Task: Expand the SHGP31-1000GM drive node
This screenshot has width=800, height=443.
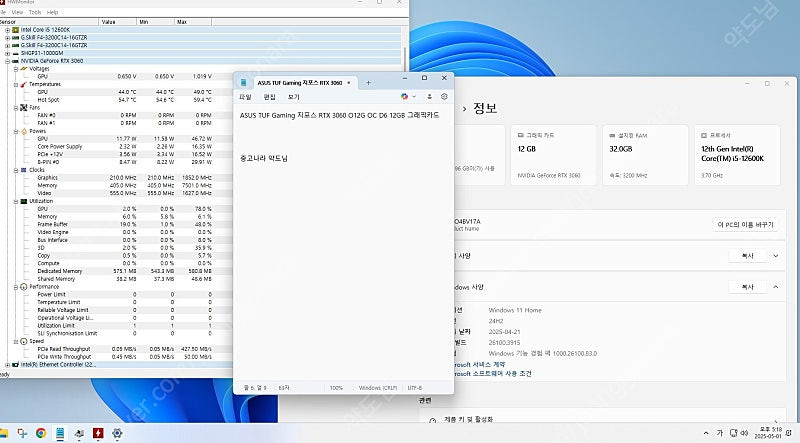Action: tap(7, 53)
